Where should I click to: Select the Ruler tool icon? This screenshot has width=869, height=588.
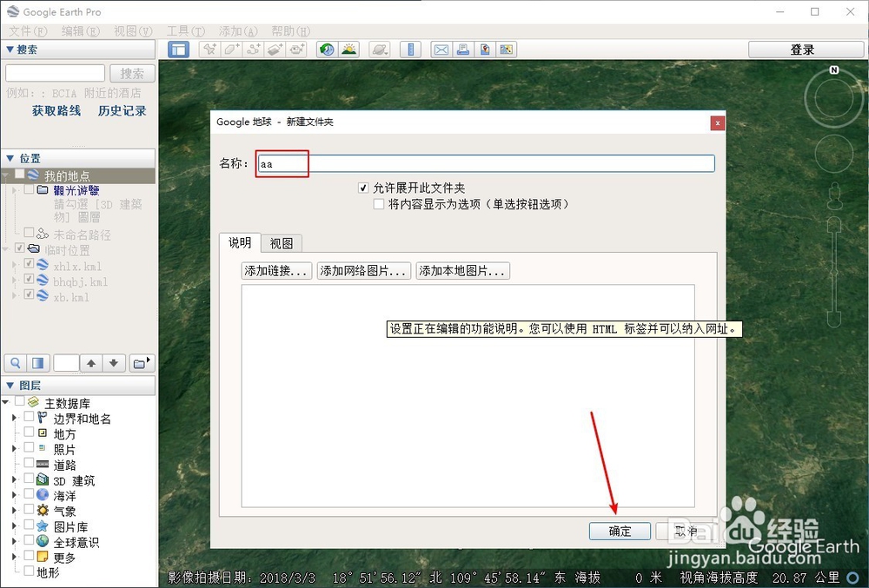coord(411,50)
